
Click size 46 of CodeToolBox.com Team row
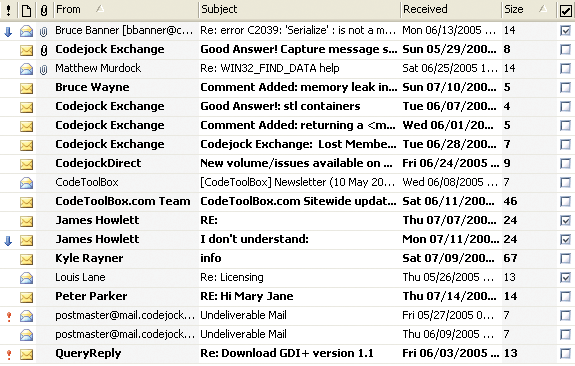click(x=510, y=201)
